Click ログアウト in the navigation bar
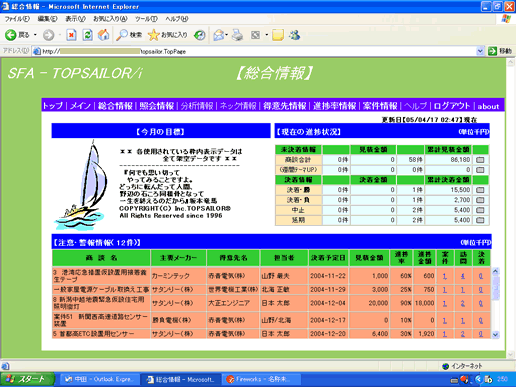 pos(452,106)
